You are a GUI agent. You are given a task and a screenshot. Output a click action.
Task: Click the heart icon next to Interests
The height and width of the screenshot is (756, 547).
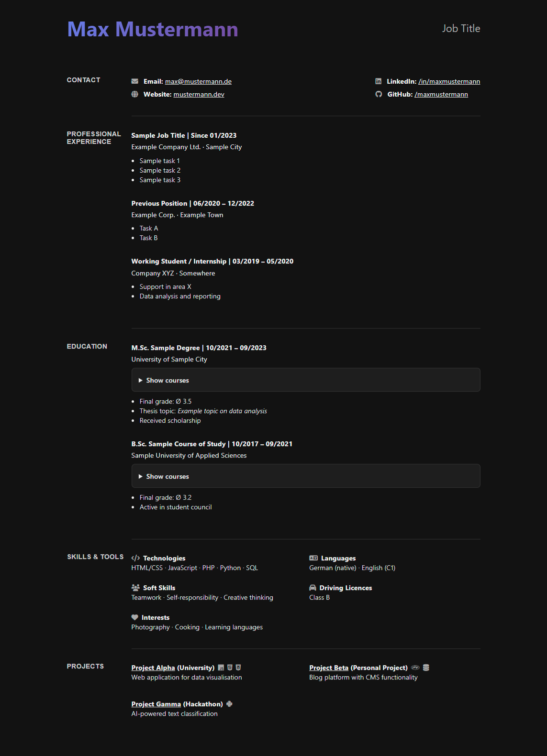(134, 617)
